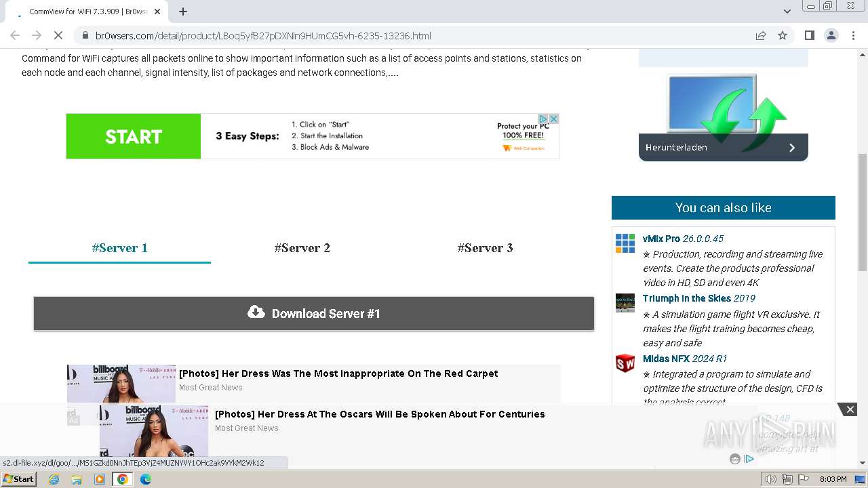868x488 pixels.
Task: Expand the tab search dropdown
Action: 787,12
